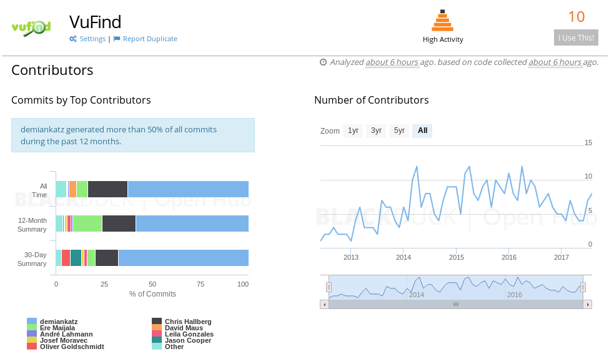Click the clock icon beside Analyzed text
This screenshot has height=364, width=609.
pos(323,62)
